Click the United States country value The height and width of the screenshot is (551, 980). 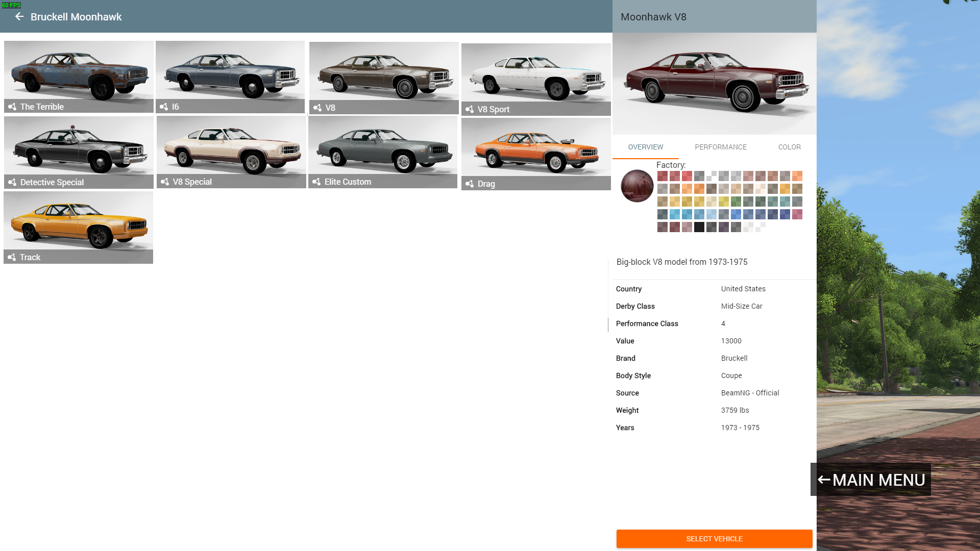(x=743, y=289)
